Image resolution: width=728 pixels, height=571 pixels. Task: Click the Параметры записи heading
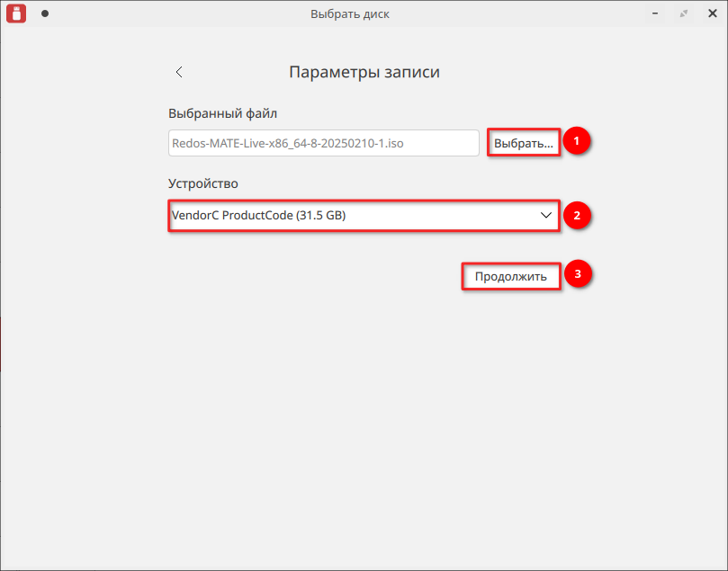coord(364,72)
